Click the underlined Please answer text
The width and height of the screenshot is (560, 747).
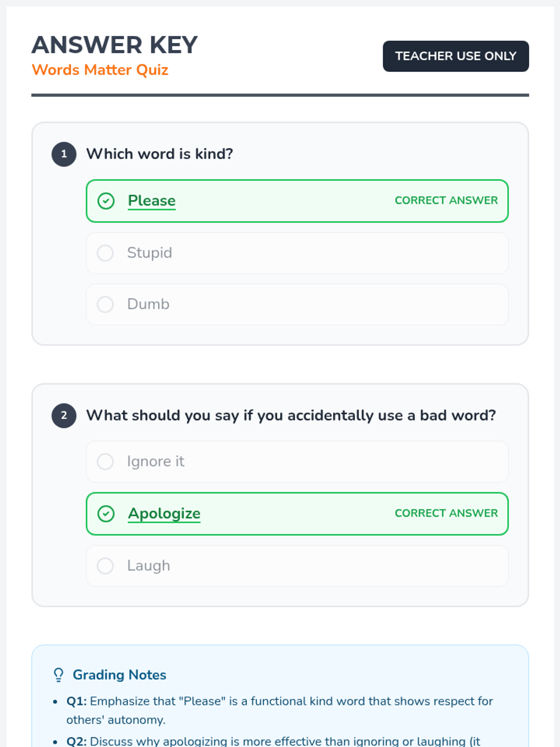click(x=152, y=201)
